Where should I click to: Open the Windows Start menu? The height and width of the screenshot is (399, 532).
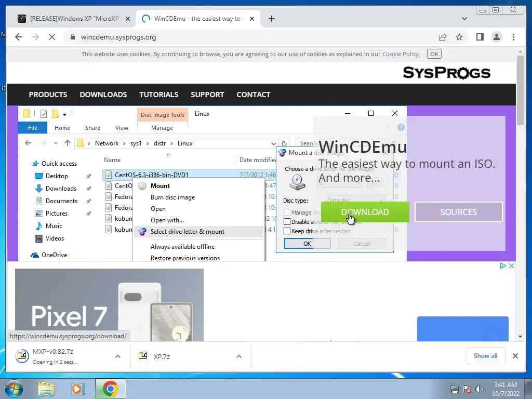[13, 389]
